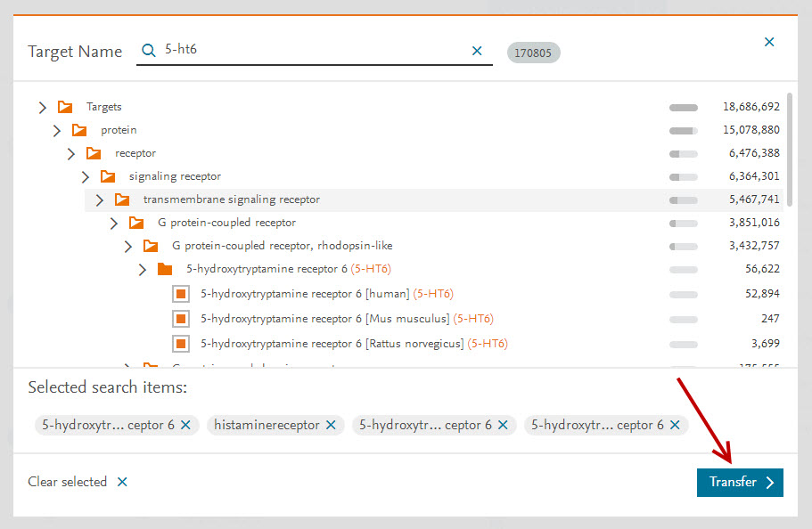Clear the 5-ht6 search text
Viewport: 812px width, 529px height.
tap(477, 51)
